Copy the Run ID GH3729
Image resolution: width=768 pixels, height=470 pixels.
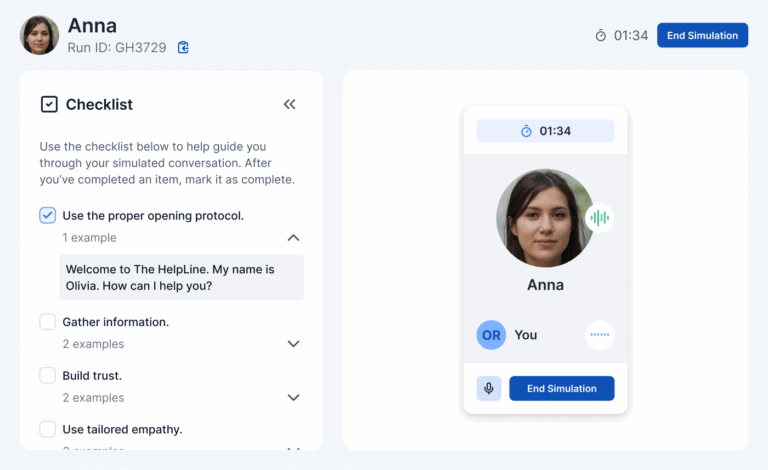pos(183,47)
